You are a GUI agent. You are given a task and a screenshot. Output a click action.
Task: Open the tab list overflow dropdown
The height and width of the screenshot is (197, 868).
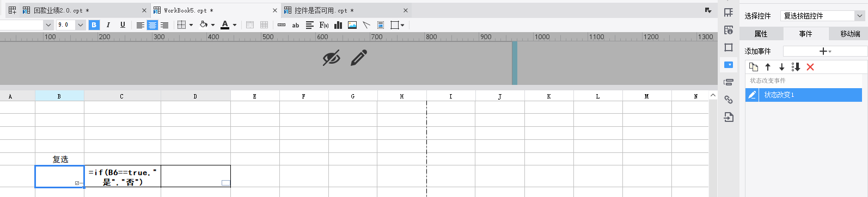coord(708,10)
